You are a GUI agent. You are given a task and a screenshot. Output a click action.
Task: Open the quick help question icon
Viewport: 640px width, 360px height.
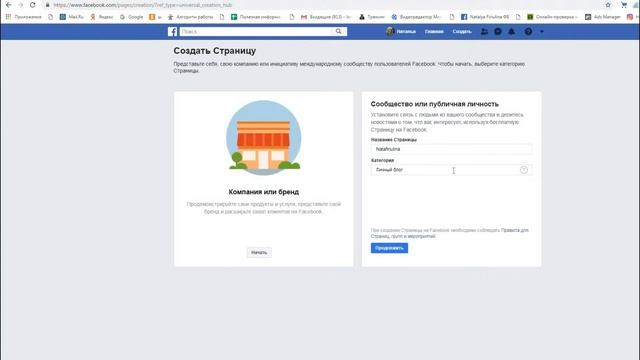[528, 31]
